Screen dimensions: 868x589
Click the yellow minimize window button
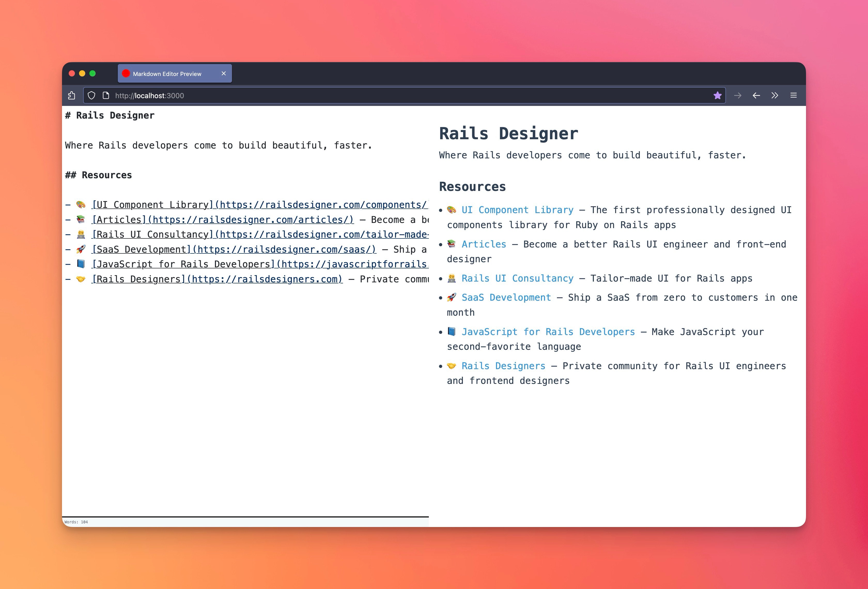click(x=82, y=74)
